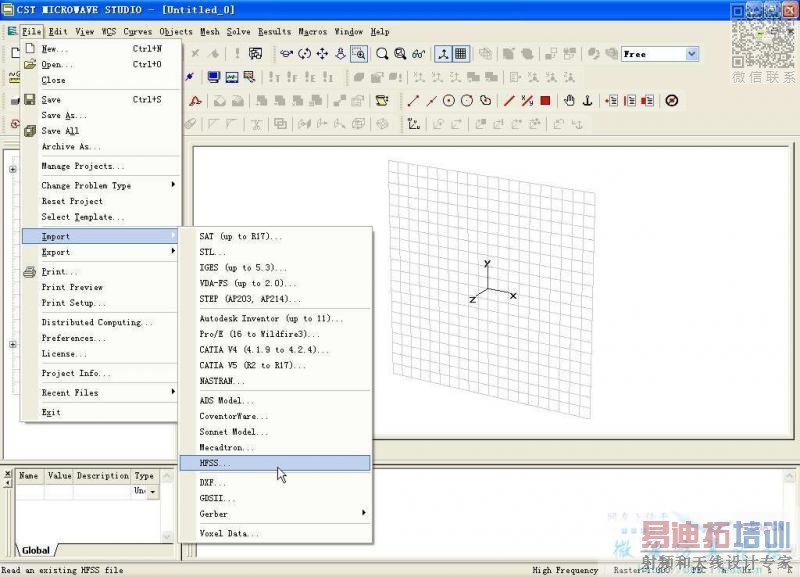Click the hand pick icon

click(x=569, y=101)
